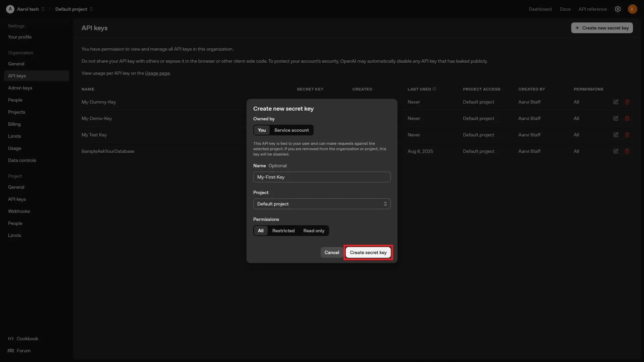Set permissions to All
The image size is (644, 362).
tap(261, 231)
